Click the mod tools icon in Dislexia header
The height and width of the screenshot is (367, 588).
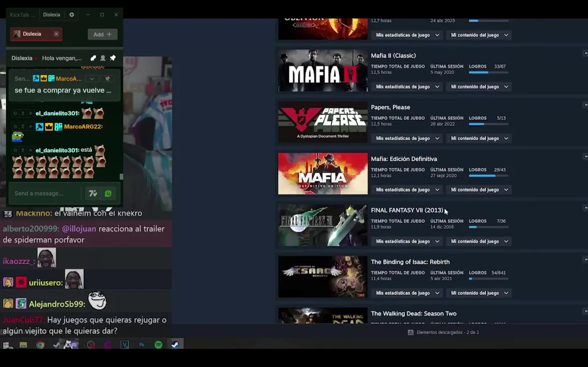pyautogui.click(x=93, y=58)
